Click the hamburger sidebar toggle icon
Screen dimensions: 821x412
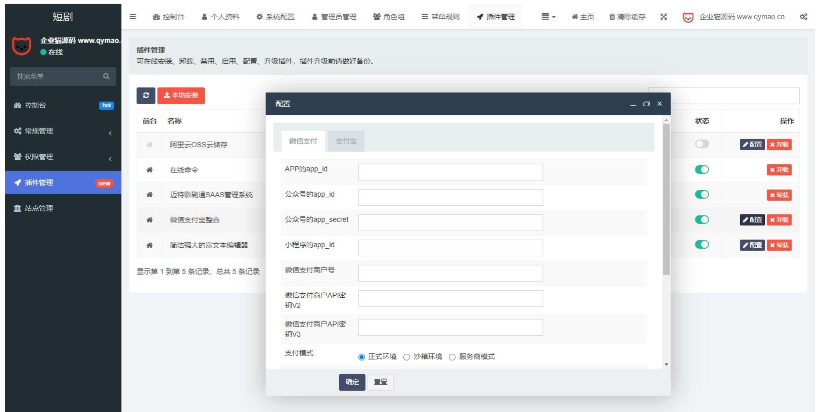[x=134, y=17]
